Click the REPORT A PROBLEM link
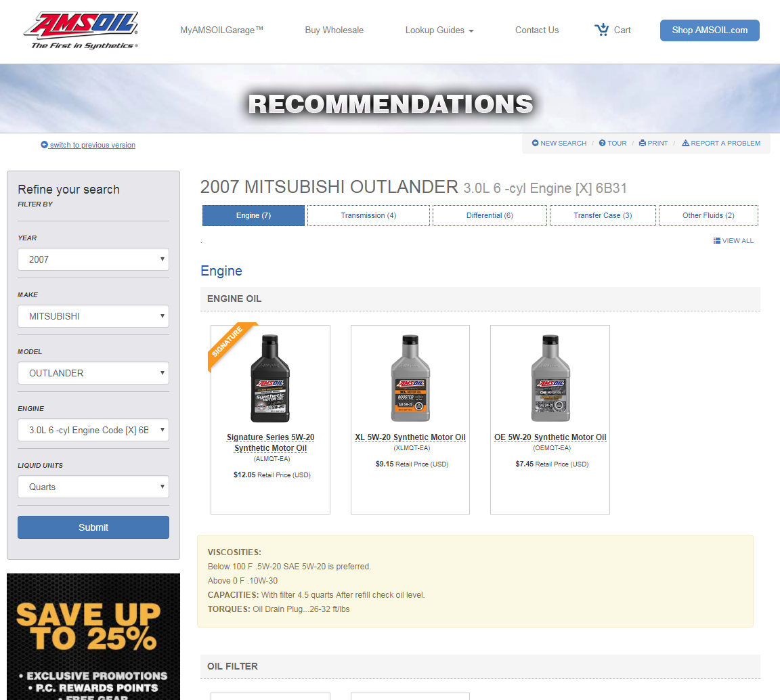 [x=725, y=144]
